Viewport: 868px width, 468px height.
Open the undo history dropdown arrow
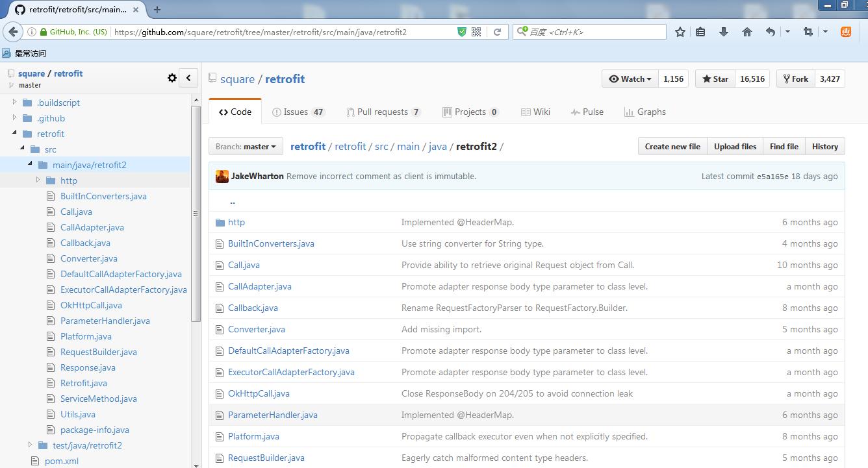click(x=787, y=32)
